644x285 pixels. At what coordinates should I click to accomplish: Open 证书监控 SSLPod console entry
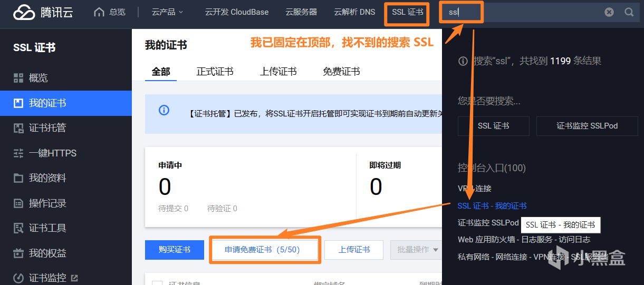(x=488, y=223)
